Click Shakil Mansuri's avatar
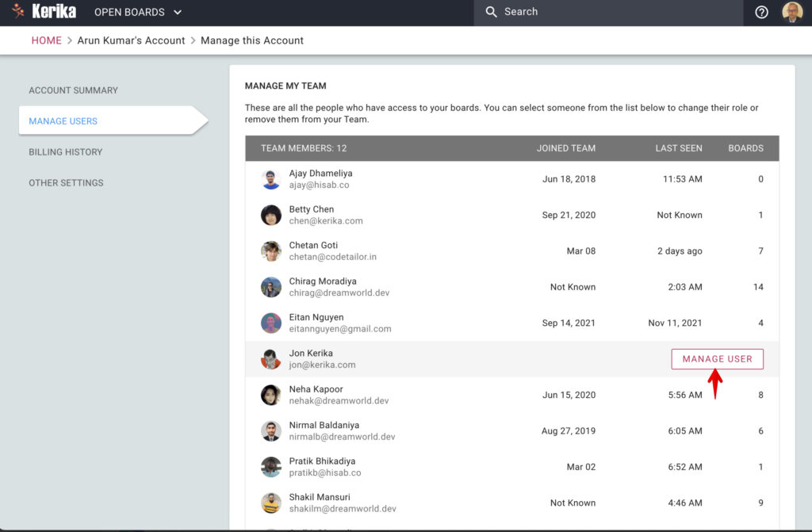Image resolution: width=812 pixels, height=532 pixels. [x=271, y=503]
